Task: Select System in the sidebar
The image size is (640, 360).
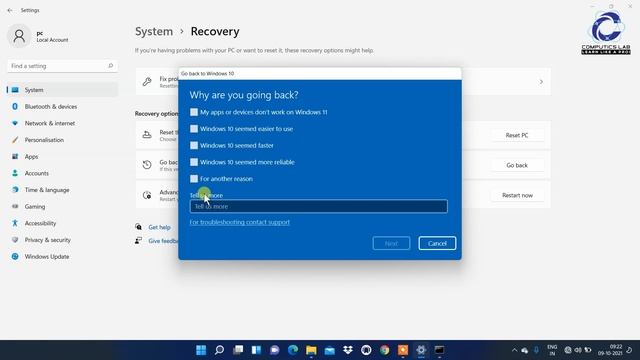Action: tap(62, 90)
